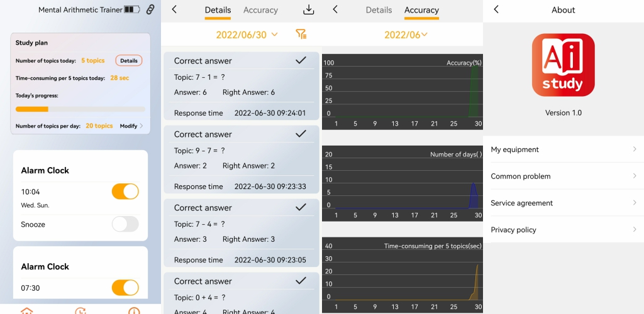Screen dimensions: 644x314
Task: Open My equipment chevron
Action: coord(635,149)
